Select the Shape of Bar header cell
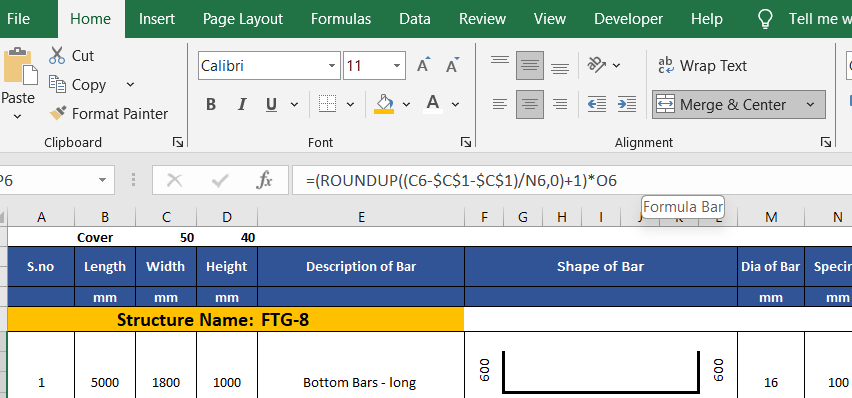This screenshot has height=398, width=852. 601,266
